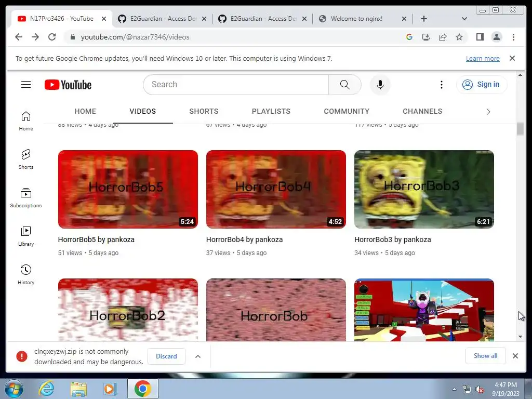
Task: Click the page scrollbar thumb
Action: [520, 129]
